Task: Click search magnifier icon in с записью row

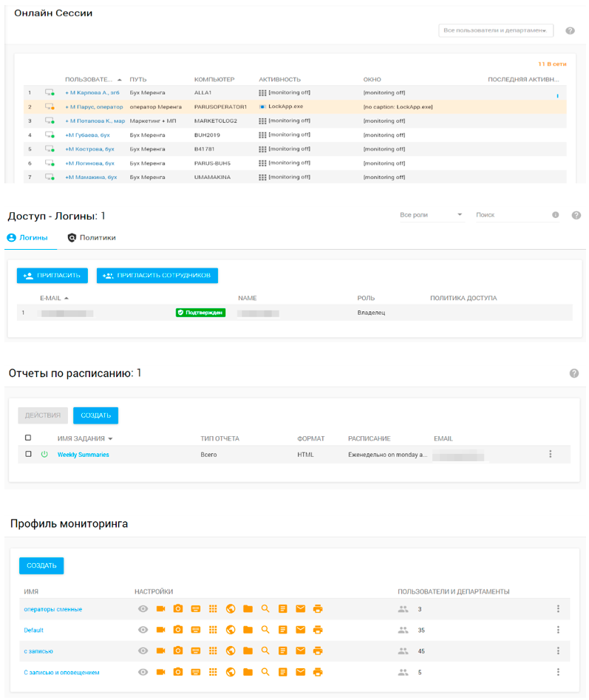Action: click(x=265, y=650)
